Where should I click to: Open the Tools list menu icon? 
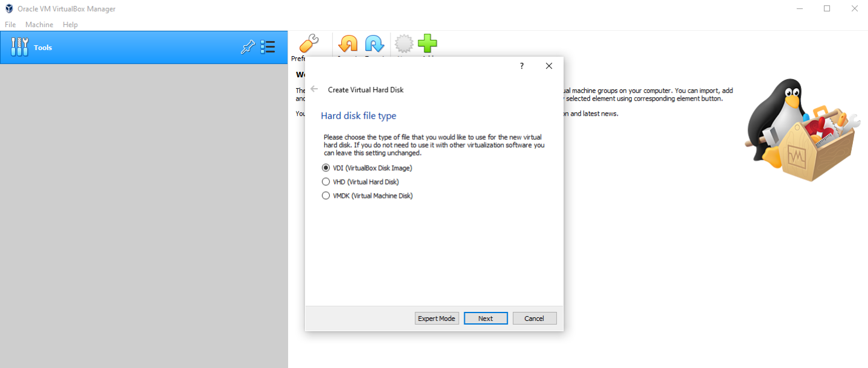(x=268, y=47)
